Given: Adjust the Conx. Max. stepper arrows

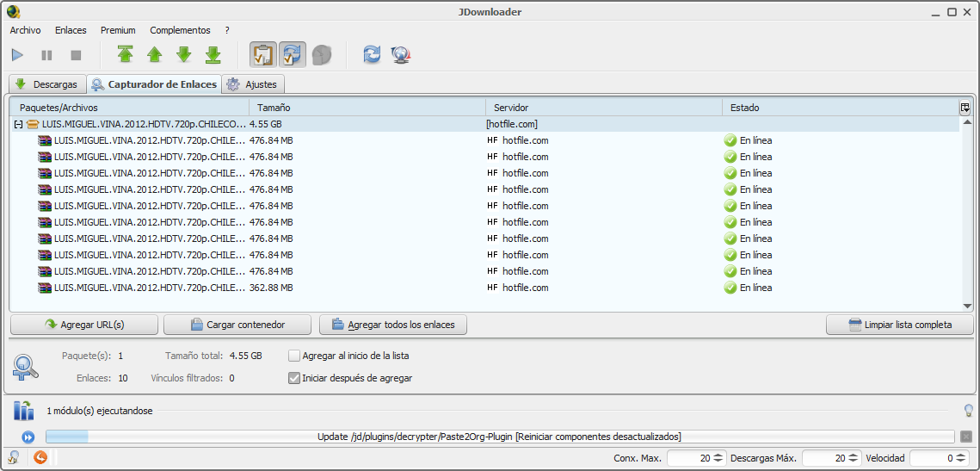Looking at the screenshot, I should tap(718, 458).
